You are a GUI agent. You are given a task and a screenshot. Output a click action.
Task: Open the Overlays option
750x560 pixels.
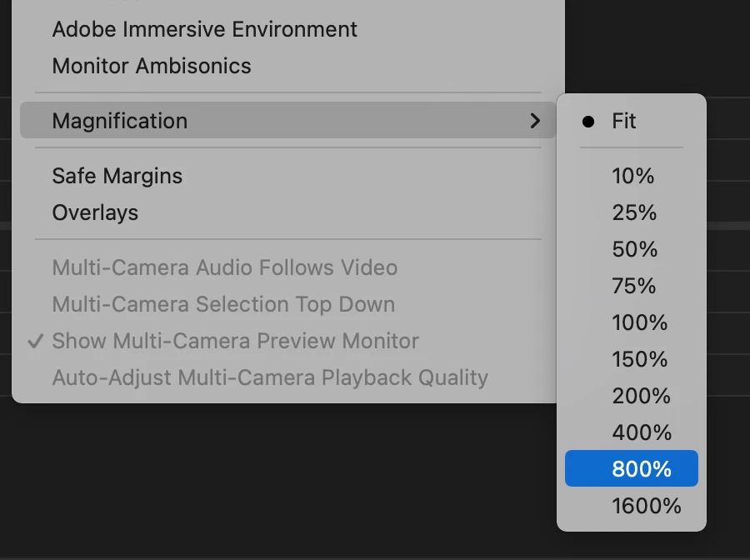pos(95,212)
